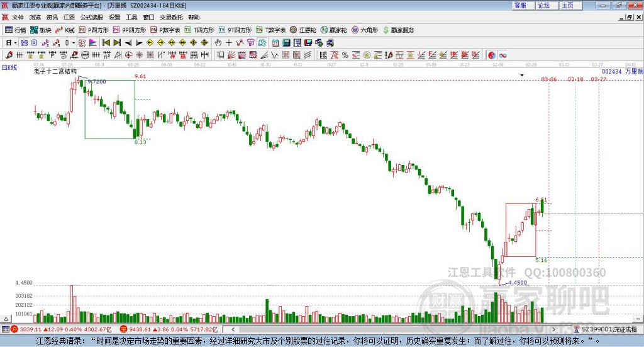Click the 8.13 price label

pyautogui.click(x=140, y=142)
